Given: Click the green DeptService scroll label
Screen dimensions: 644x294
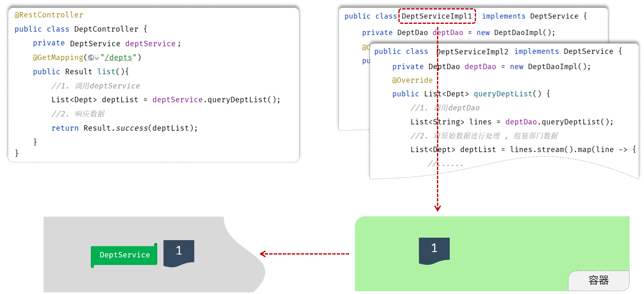Looking at the screenshot, I should (124, 255).
